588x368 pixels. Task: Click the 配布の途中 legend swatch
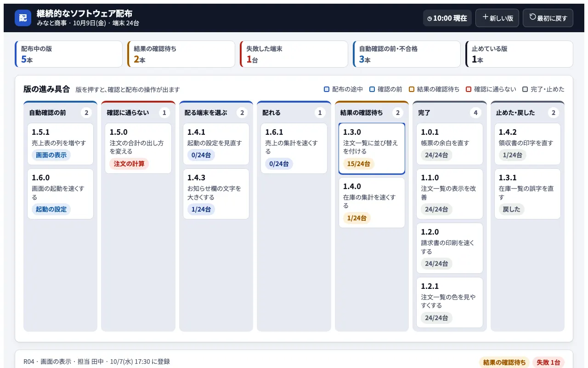click(x=327, y=89)
